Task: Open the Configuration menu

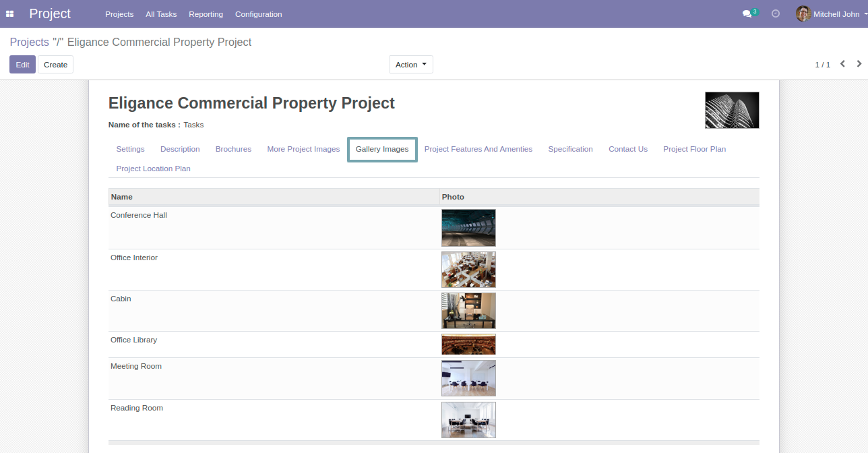Action: [x=259, y=14]
